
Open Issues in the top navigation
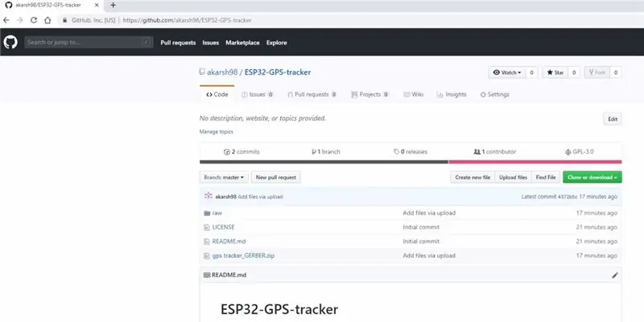point(210,43)
